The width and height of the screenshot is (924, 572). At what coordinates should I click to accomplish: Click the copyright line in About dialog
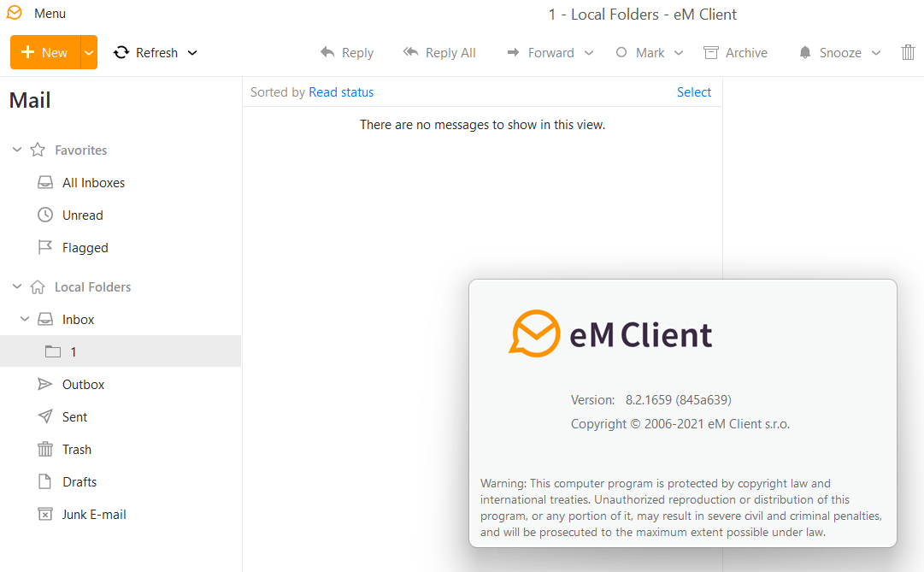pos(680,424)
